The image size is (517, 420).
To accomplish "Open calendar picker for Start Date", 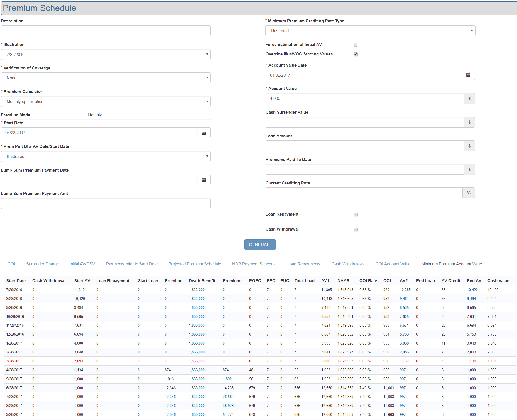I will (204, 133).
